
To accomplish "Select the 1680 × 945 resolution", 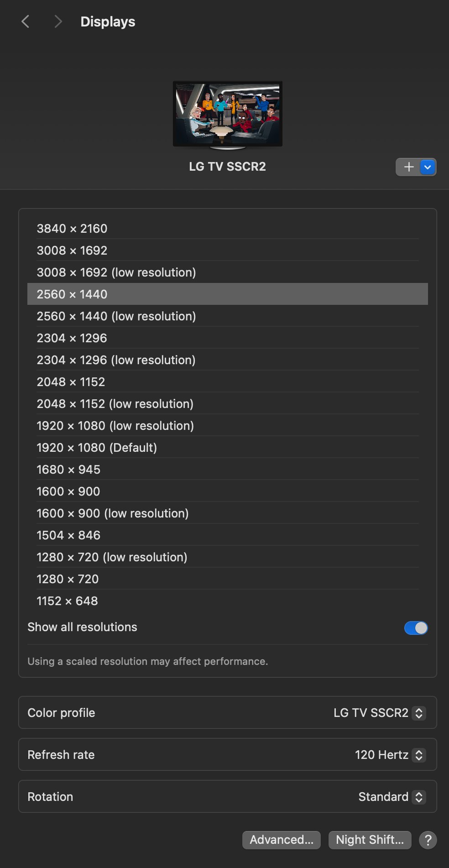I will [x=68, y=470].
